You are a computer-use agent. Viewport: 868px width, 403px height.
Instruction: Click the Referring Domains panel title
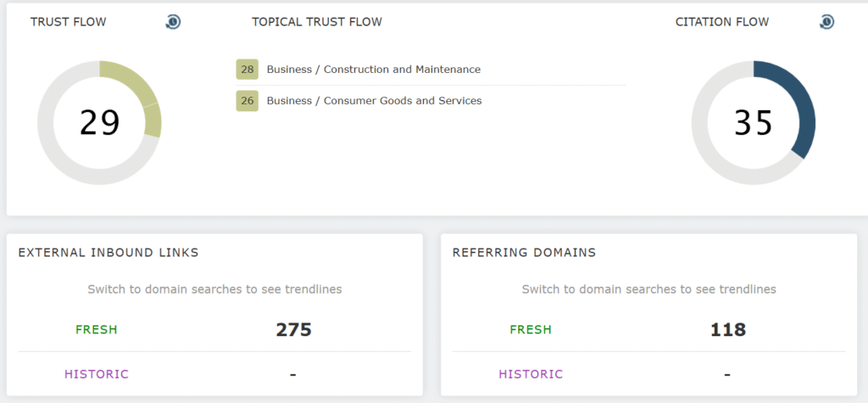click(x=524, y=253)
